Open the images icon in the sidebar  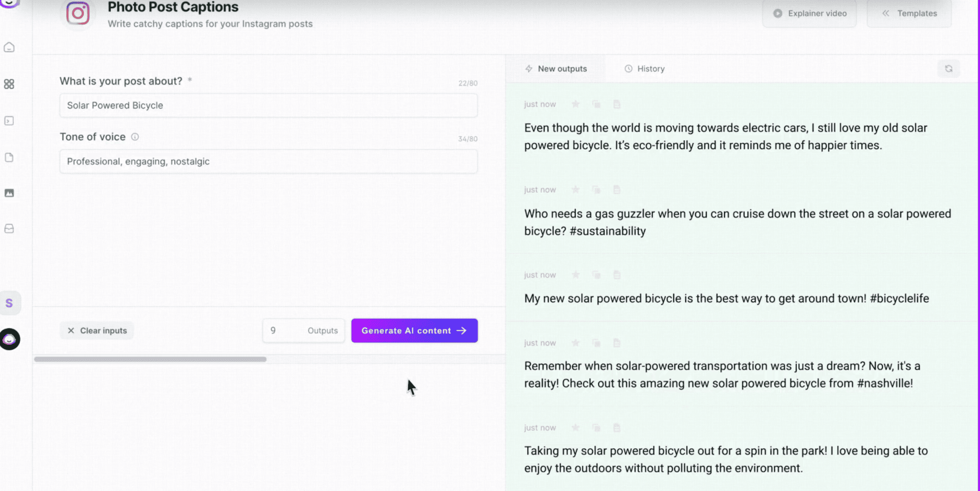tap(9, 193)
